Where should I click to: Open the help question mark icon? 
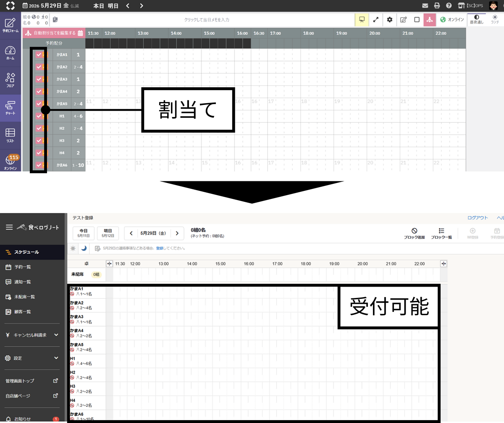point(449,6)
